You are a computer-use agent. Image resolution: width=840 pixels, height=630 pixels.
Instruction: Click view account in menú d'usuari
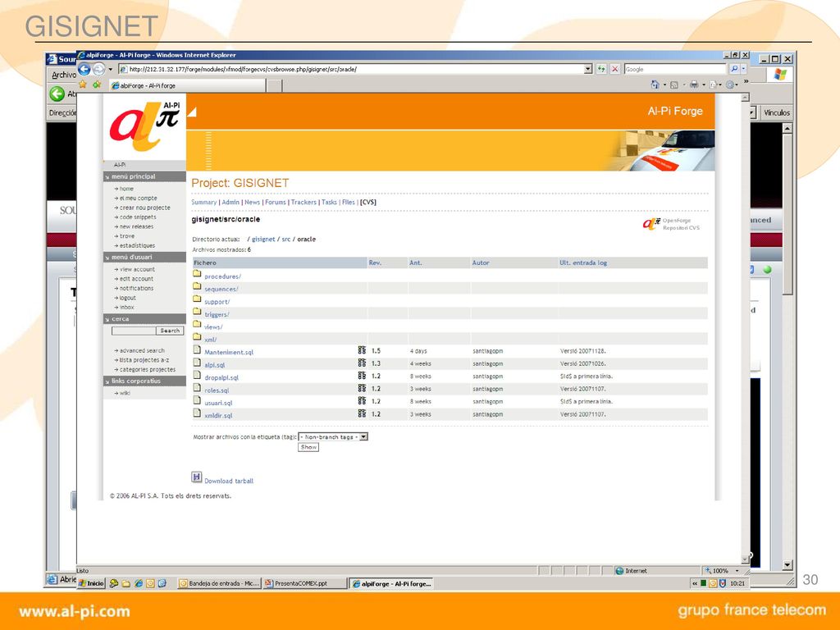pyautogui.click(x=137, y=269)
